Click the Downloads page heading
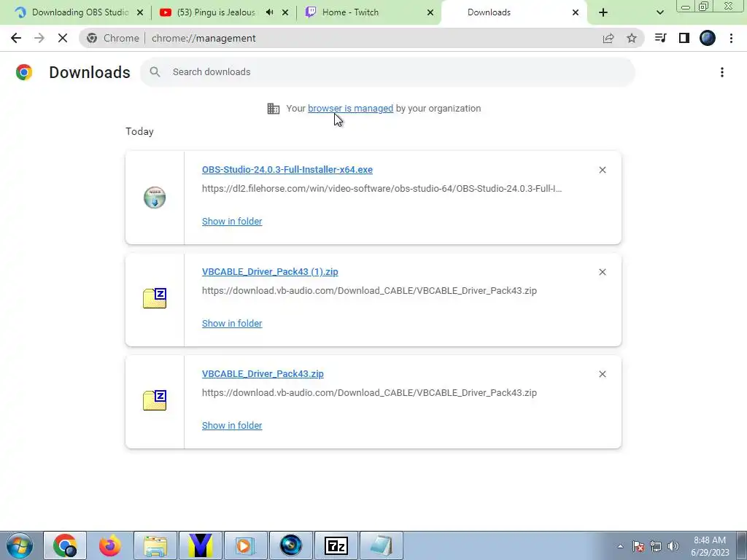 tap(90, 72)
